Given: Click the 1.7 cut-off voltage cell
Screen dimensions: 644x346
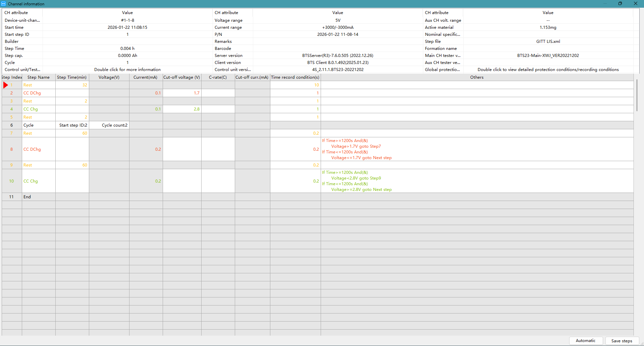Looking at the screenshot, I should (x=182, y=93).
